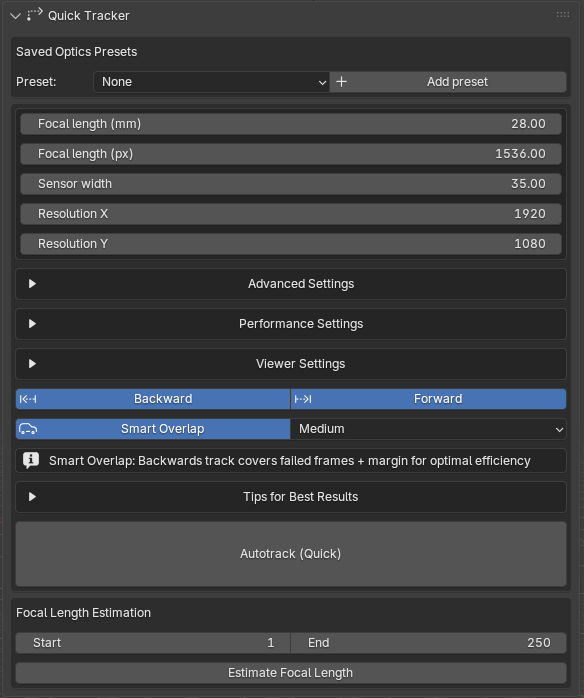The width and height of the screenshot is (584, 698).
Task: Toggle the Forward tracking direction
Action: (429, 399)
